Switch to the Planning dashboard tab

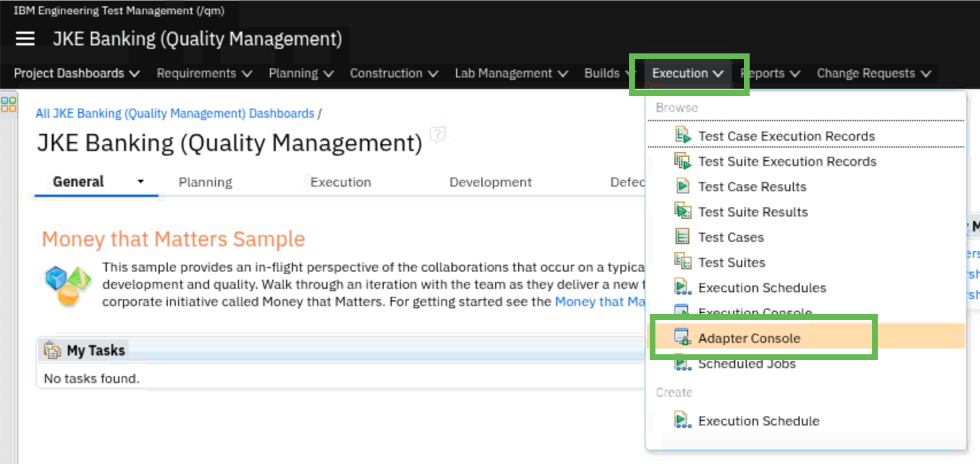coord(205,182)
